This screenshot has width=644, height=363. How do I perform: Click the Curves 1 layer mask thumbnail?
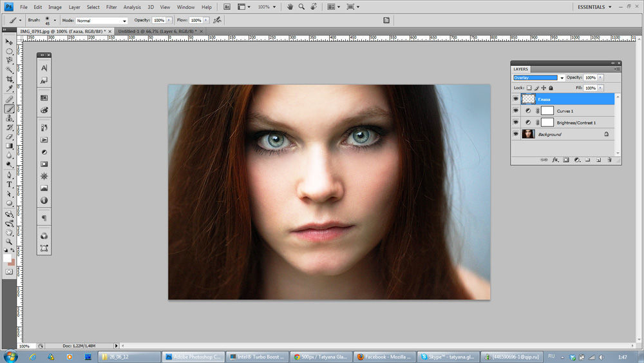(547, 111)
